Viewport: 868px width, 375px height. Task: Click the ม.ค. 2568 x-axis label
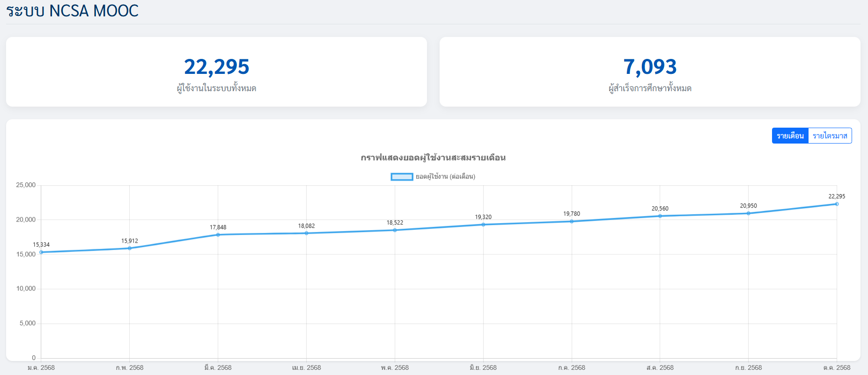41,368
